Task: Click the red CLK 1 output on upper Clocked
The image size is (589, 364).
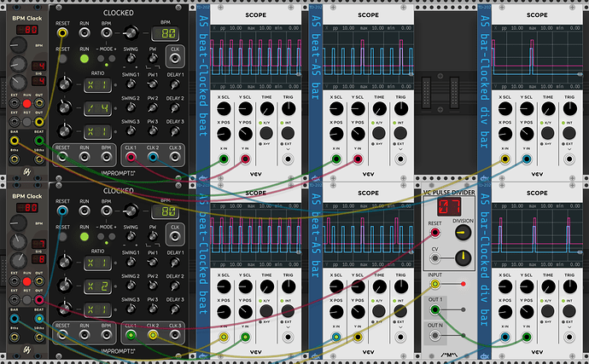Action: tap(131, 157)
